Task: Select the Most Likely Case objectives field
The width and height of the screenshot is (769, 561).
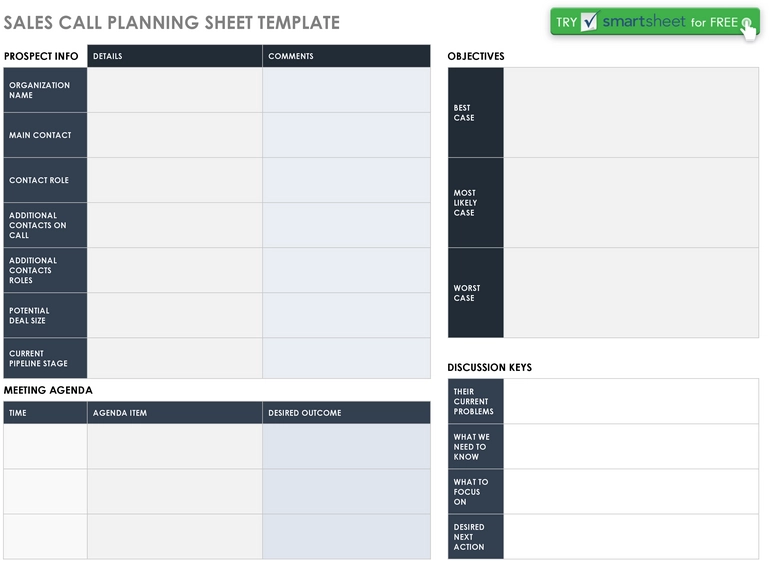Action: [631, 203]
